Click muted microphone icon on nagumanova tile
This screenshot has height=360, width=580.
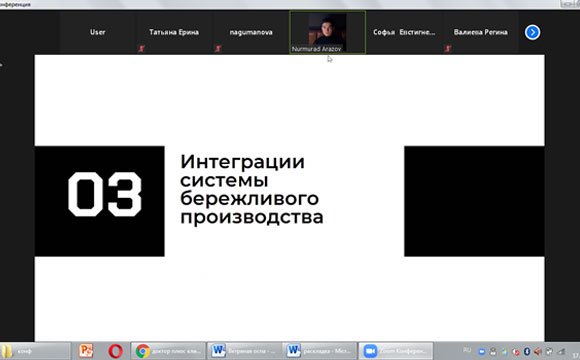[218, 48]
